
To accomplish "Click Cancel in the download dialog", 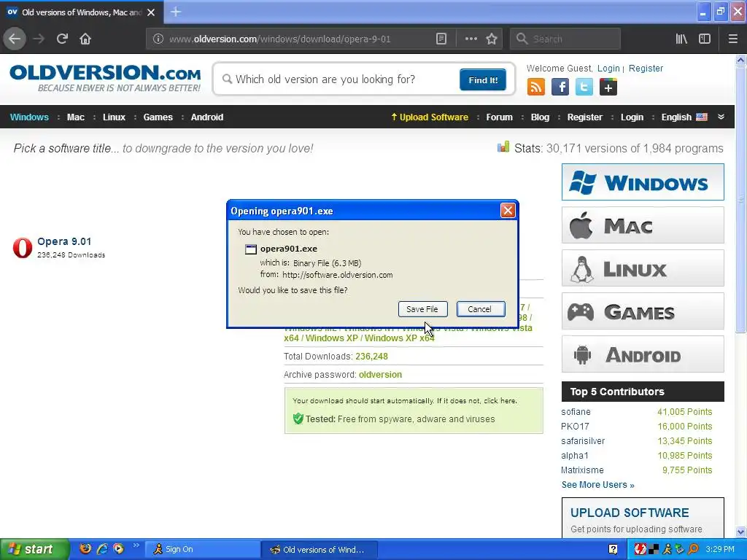I will tap(479, 309).
